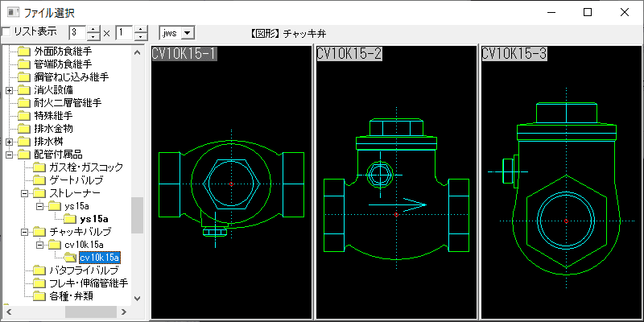Select the CV10K15-2 figure thumbnail
The height and width of the screenshot is (322, 644).
point(396,182)
